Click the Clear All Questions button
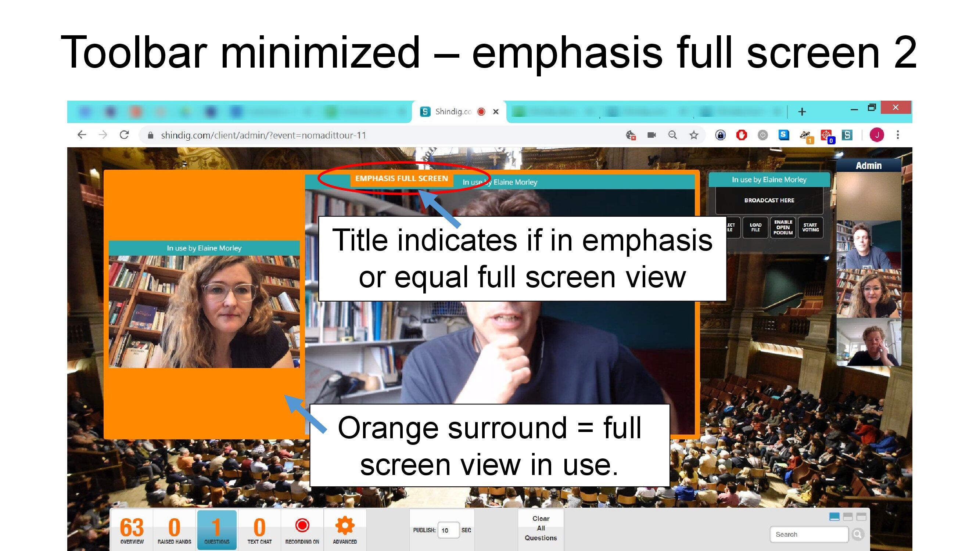 point(541,528)
